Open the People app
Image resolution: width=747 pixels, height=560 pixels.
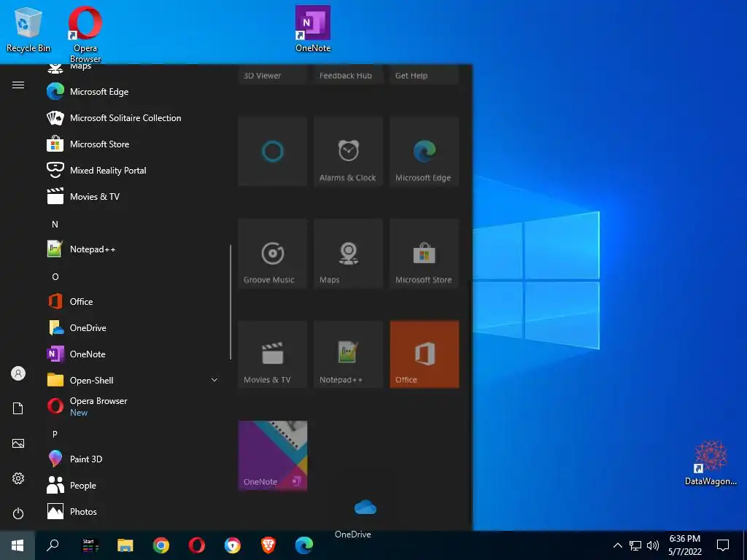pyautogui.click(x=133, y=485)
